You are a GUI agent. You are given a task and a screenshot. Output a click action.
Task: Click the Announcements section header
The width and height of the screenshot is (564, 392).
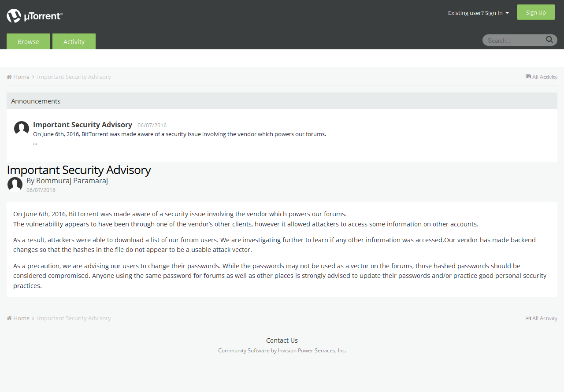(x=36, y=101)
